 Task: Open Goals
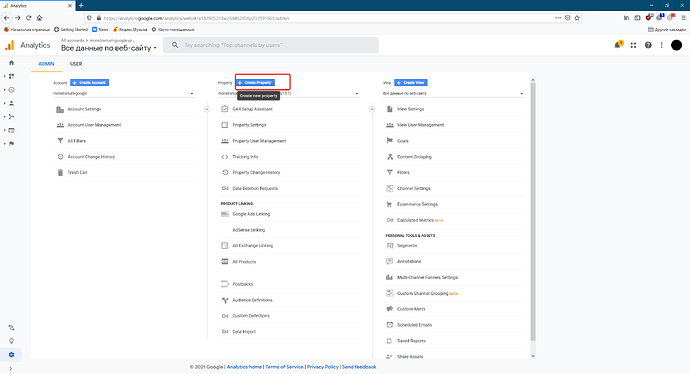[403, 141]
